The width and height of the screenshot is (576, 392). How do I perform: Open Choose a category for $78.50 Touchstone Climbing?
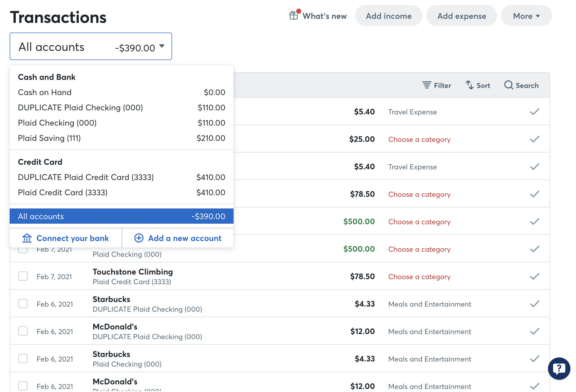click(x=419, y=277)
